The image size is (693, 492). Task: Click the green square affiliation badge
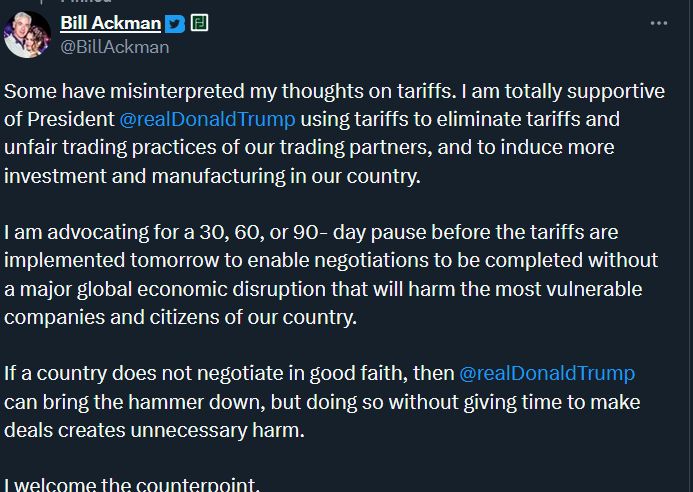tap(199, 23)
